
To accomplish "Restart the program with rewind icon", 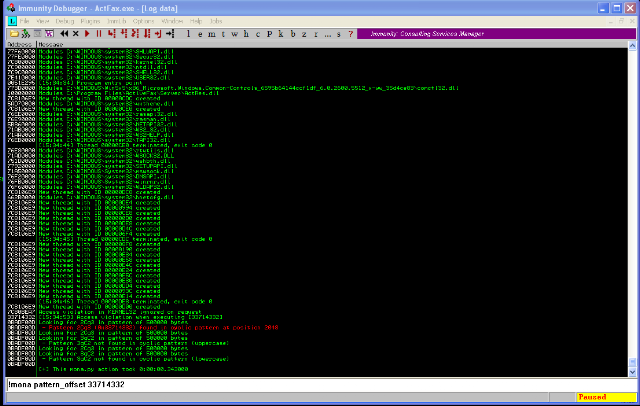I will point(64,34).
